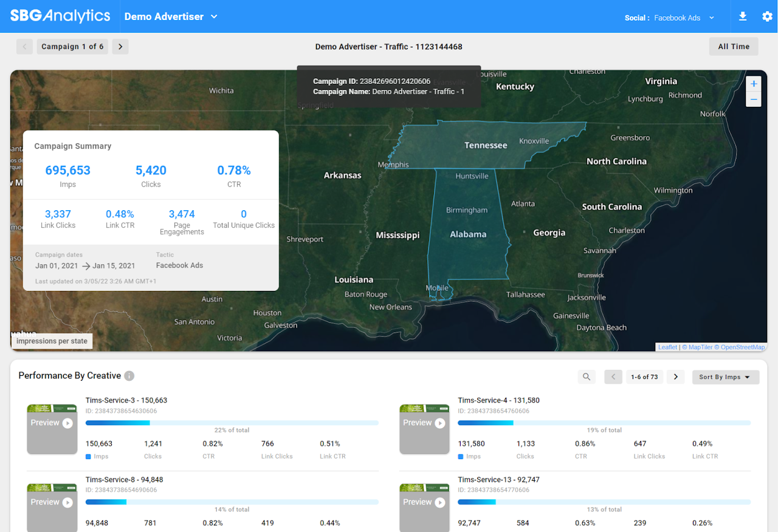Open the Leaflet attribution link

click(667, 347)
